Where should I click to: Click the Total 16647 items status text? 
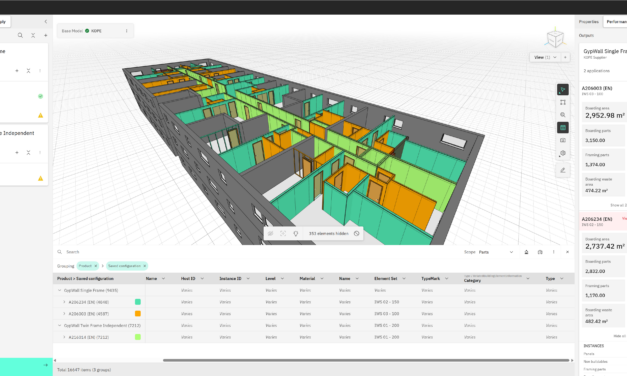[x=84, y=370]
